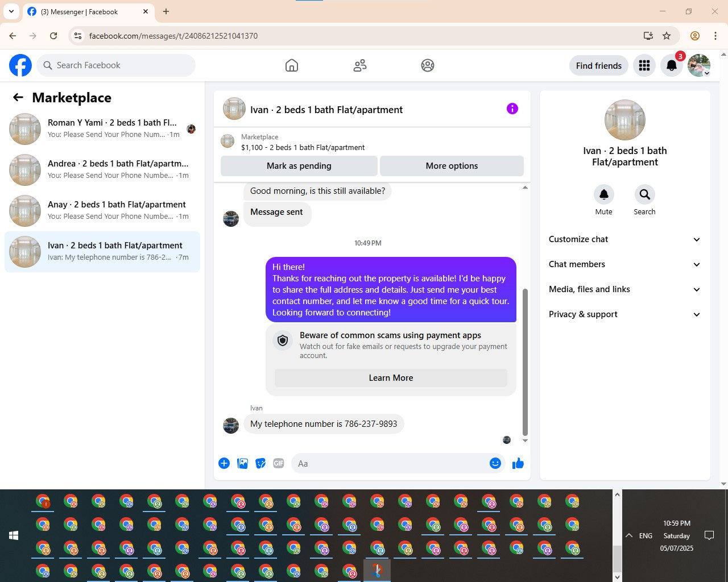
Task: Click Ivan's large profile thumbnail in side panel
Action: (x=625, y=120)
